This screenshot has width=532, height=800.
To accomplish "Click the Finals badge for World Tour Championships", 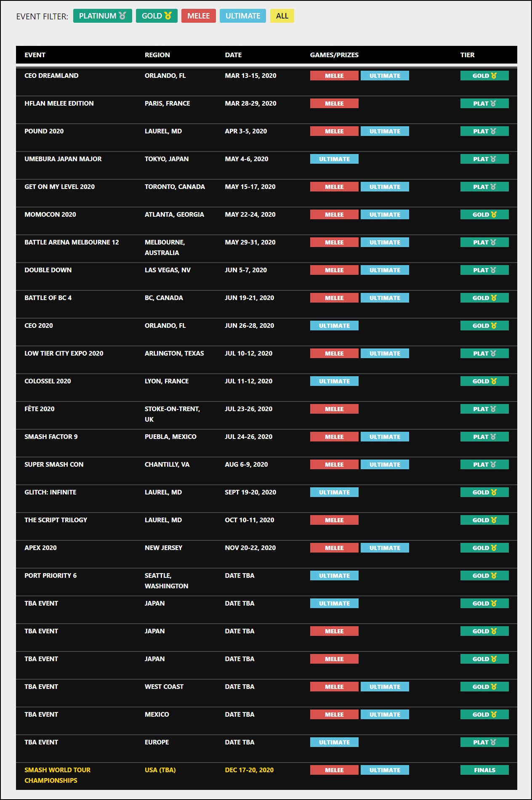I will pos(484,770).
